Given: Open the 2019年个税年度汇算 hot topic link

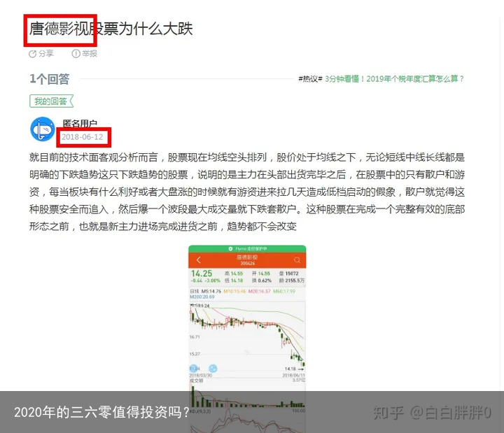Looking at the screenshot, I should tap(394, 79).
